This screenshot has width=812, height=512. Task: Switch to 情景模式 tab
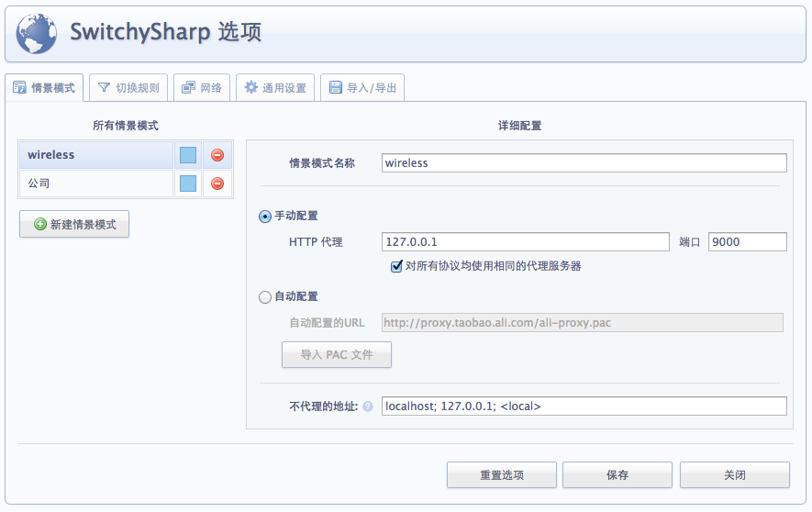coord(44,87)
